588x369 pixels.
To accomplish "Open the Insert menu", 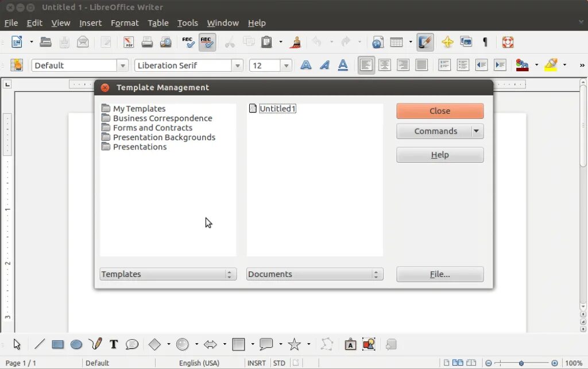I will point(90,23).
